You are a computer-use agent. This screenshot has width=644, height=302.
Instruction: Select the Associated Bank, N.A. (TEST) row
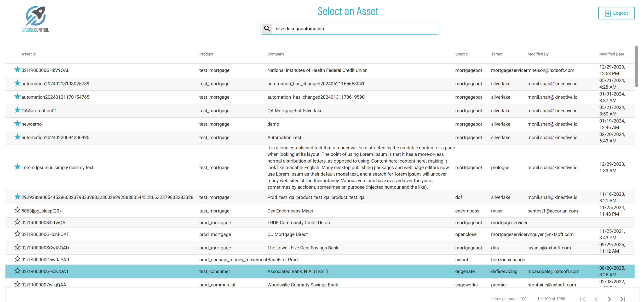(297, 271)
